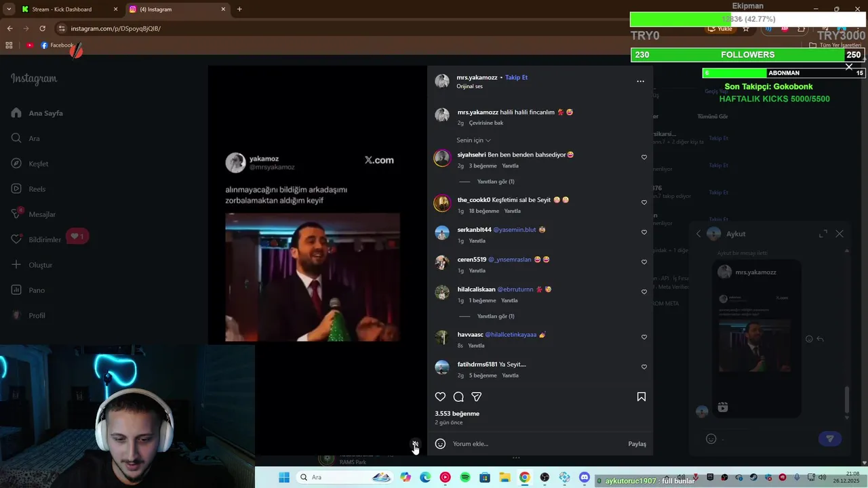
Task: Like hilalcaliskaan's comment
Action: pos(644,292)
